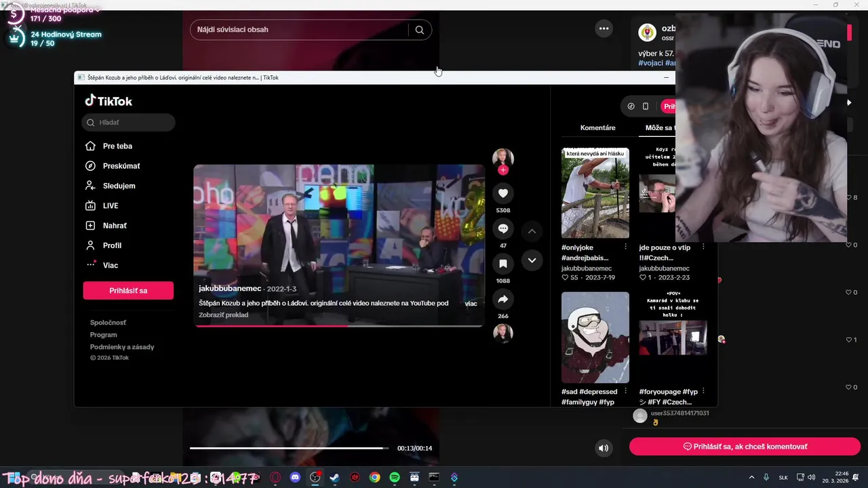868x488 pixels.
Task: Select Preskúmať menu item
Action: click(x=121, y=166)
